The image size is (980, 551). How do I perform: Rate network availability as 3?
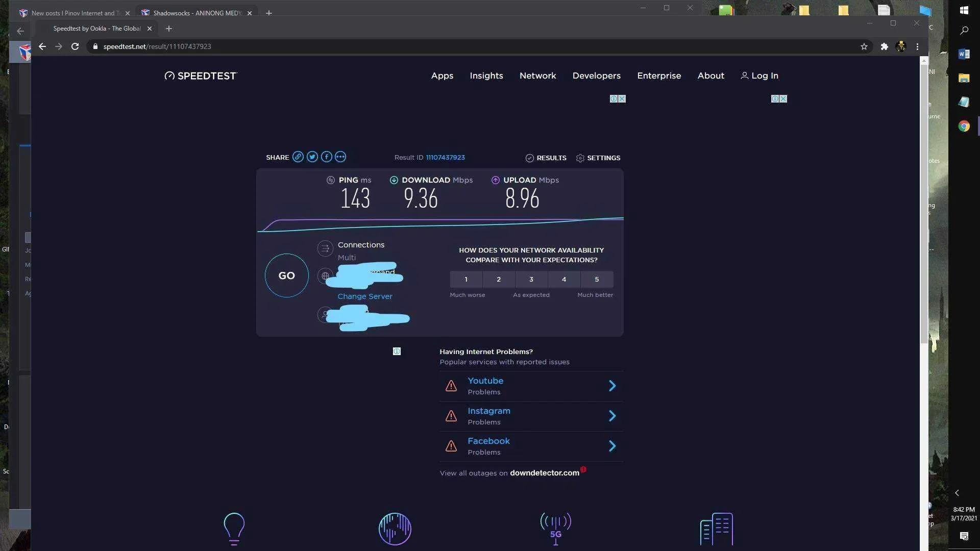coord(531,279)
